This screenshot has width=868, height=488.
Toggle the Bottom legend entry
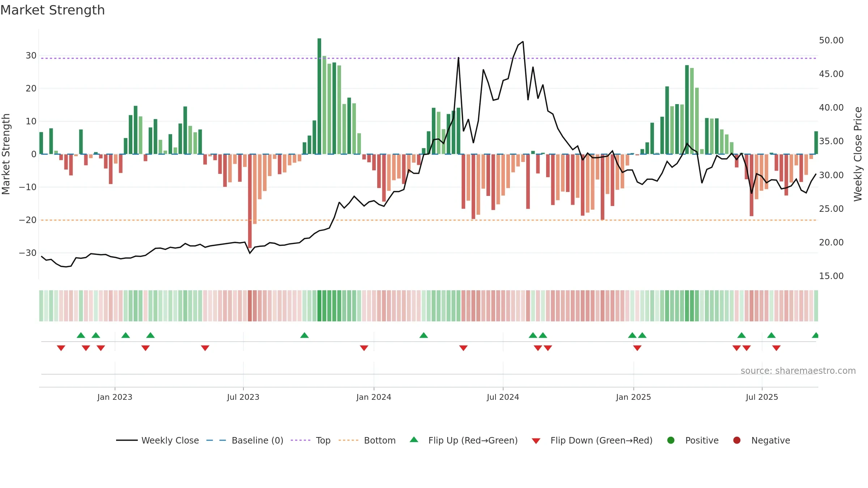[367, 440]
